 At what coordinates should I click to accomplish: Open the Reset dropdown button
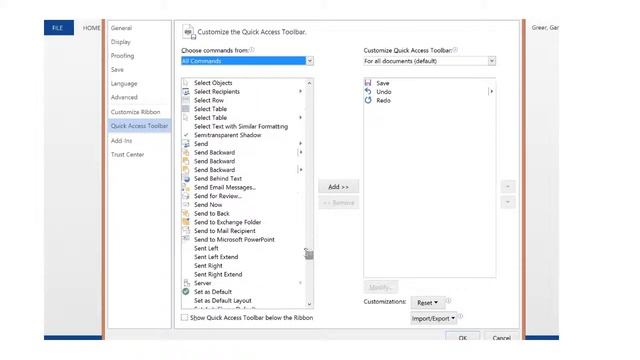(x=427, y=303)
